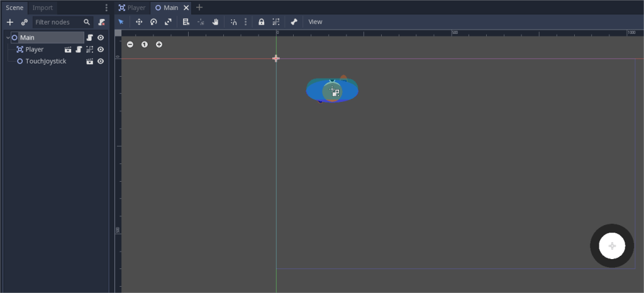Open the View dropdown menu

pos(315,22)
